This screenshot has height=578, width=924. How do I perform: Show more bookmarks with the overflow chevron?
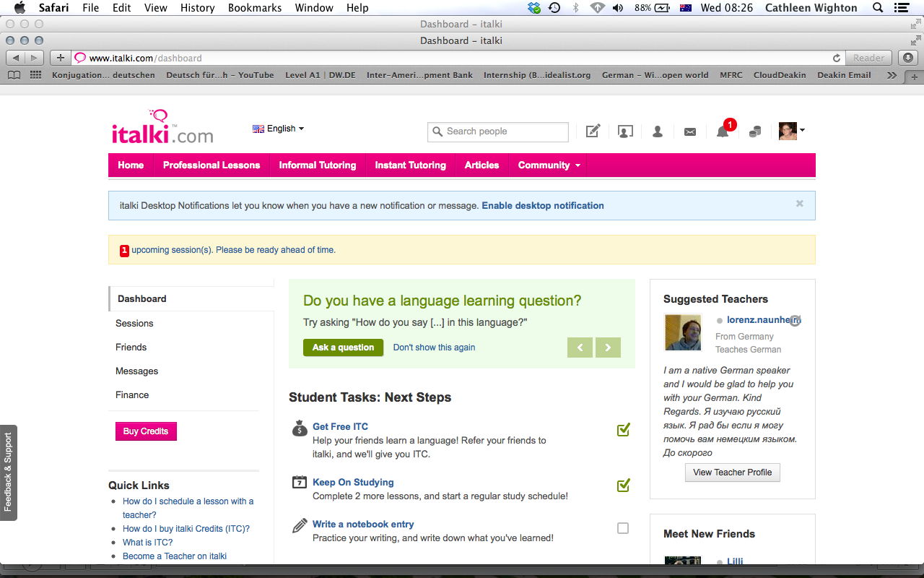[x=892, y=75]
